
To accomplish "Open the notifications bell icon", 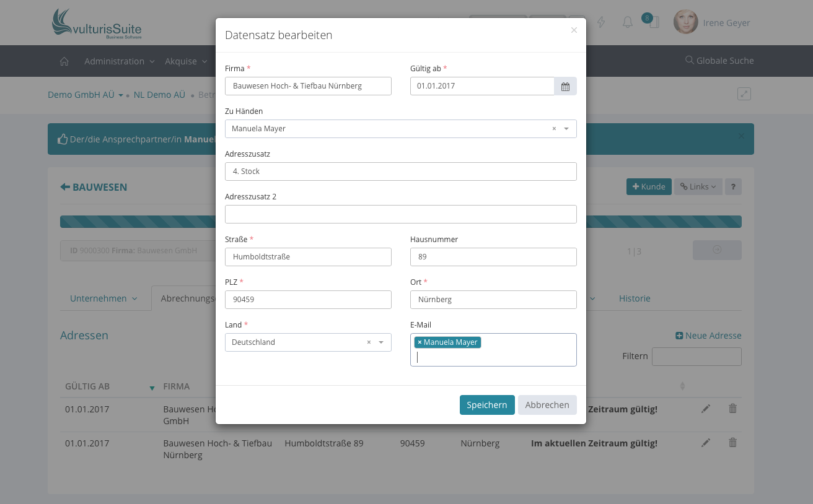I will click(x=627, y=23).
